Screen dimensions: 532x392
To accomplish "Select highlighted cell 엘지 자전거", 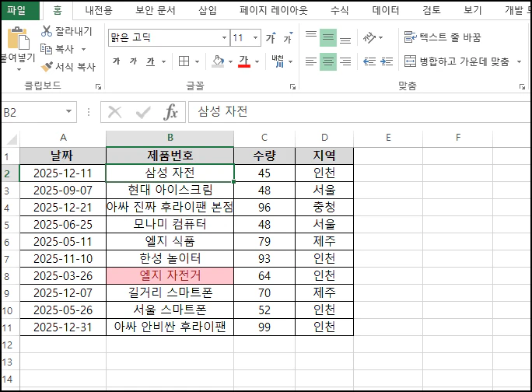I will 170,275.
